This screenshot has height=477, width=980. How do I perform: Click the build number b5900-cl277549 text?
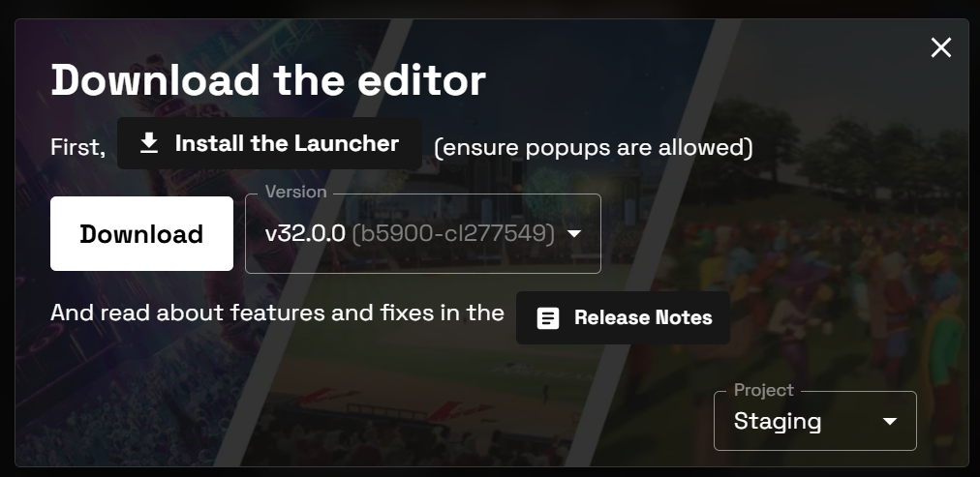[453, 233]
